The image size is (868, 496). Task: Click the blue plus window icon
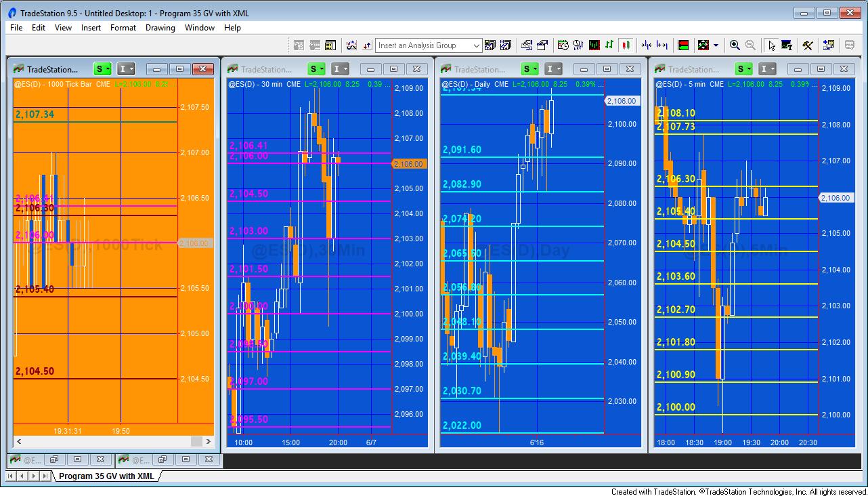pos(829,45)
